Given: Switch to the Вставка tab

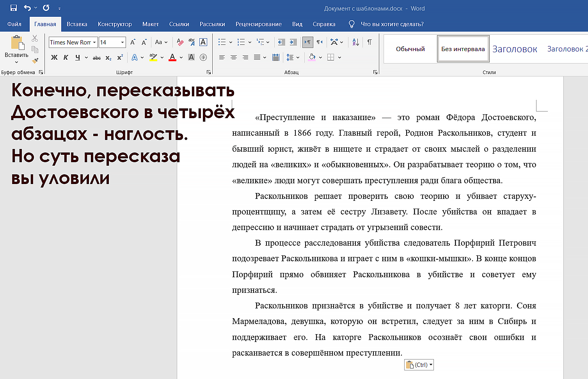Looking at the screenshot, I should point(77,24).
